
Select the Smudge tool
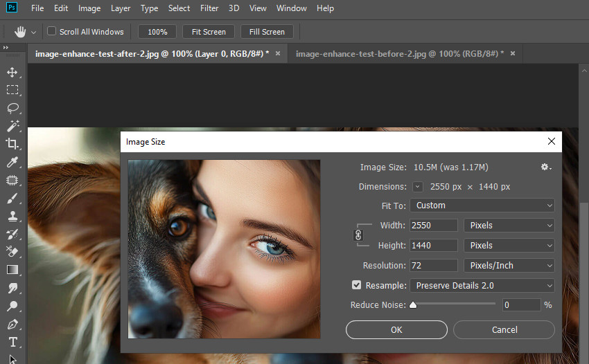click(x=12, y=288)
